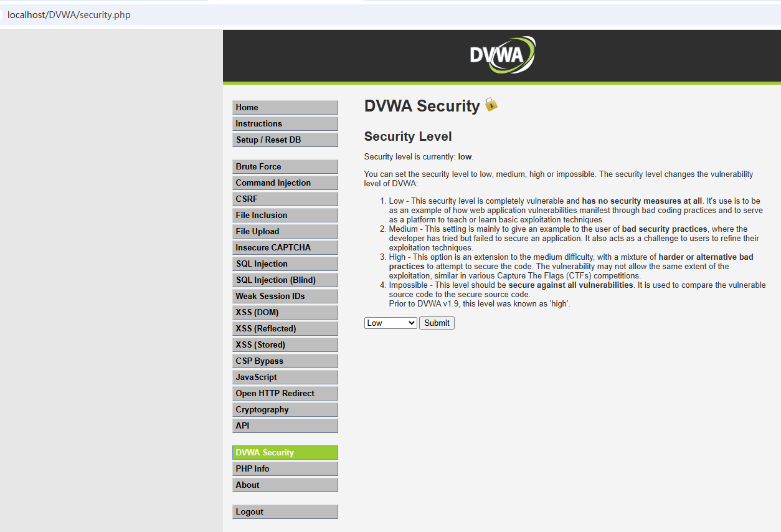Open the API module
781x532 pixels.
[x=285, y=425]
